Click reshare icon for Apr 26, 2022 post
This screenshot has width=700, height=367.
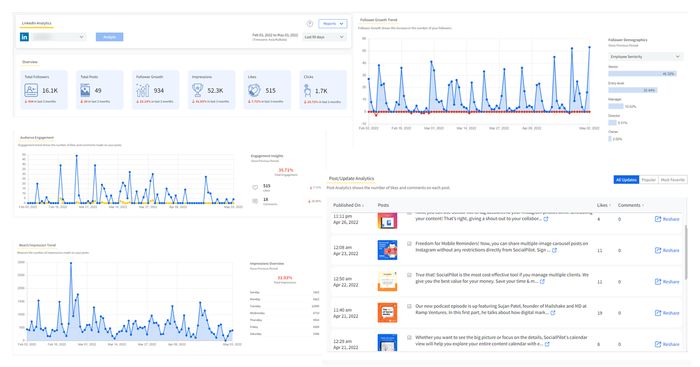point(658,219)
